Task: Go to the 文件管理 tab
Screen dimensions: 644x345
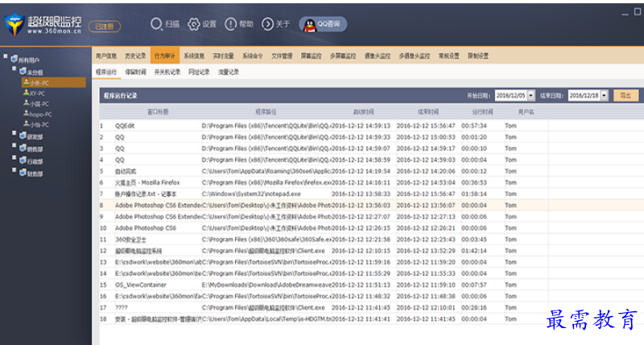Action: click(x=282, y=56)
